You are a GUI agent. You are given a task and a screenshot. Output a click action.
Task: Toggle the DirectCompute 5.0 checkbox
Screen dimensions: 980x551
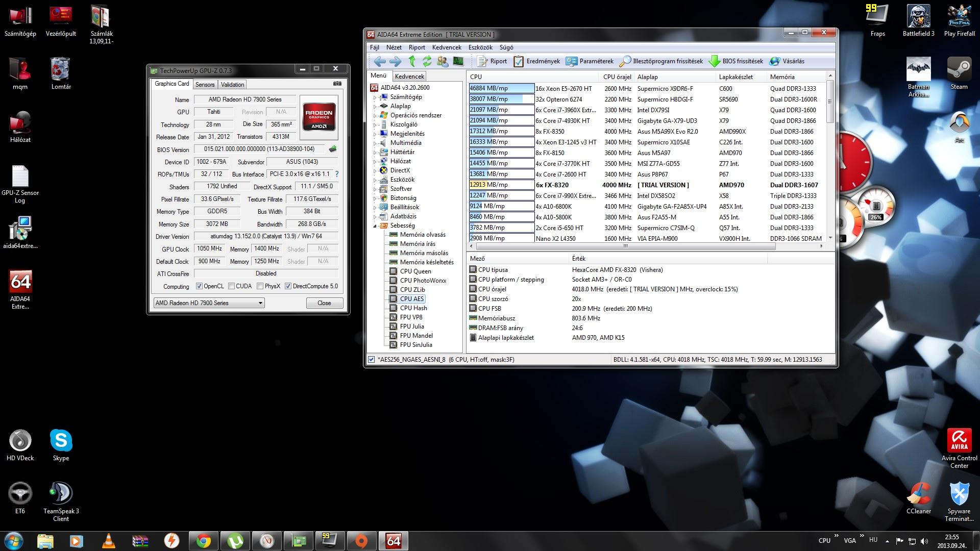[x=288, y=286]
